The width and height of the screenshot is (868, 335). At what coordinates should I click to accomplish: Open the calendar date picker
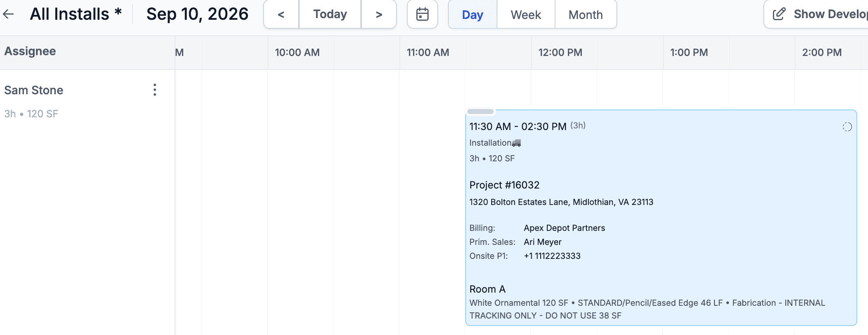pyautogui.click(x=422, y=14)
